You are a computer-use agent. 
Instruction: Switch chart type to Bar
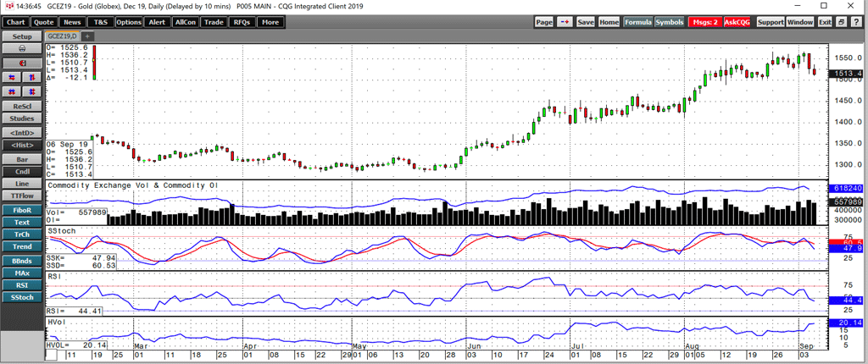pos(21,158)
